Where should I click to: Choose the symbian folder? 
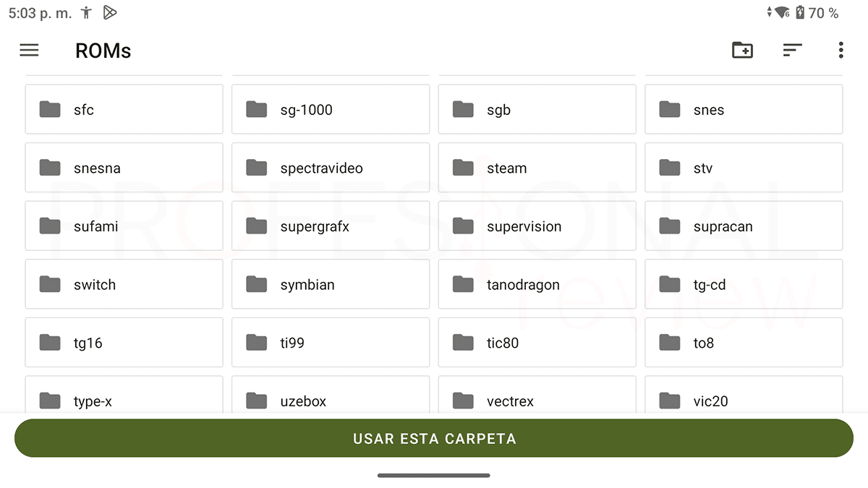(x=331, y=284)
